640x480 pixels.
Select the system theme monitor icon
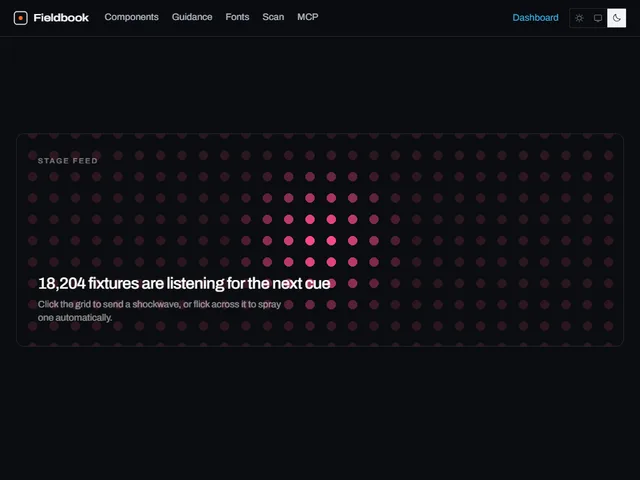click(598, 18)
